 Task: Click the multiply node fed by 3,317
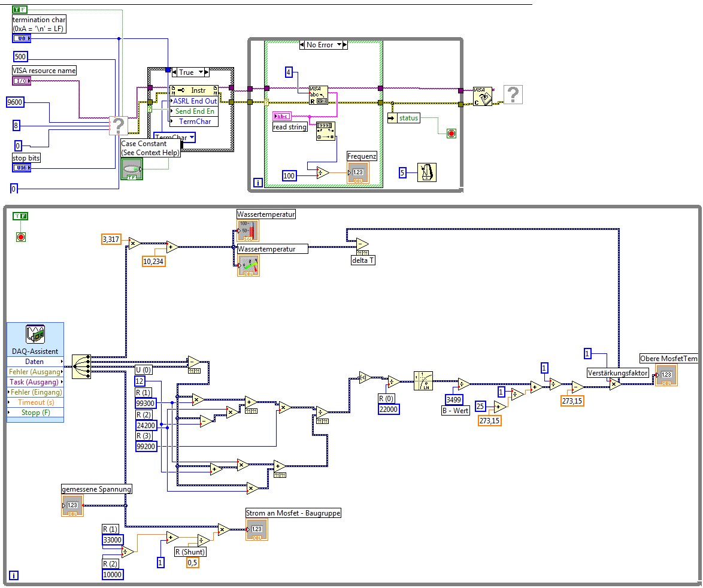tap(135, 243)
